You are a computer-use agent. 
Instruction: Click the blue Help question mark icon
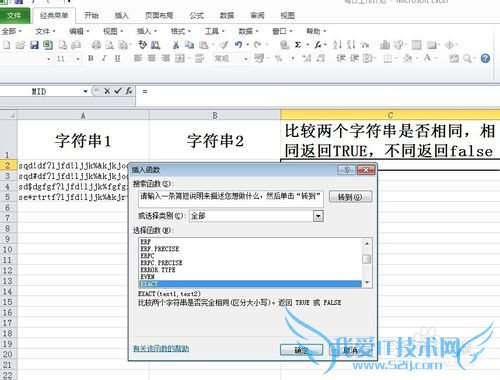485,59
